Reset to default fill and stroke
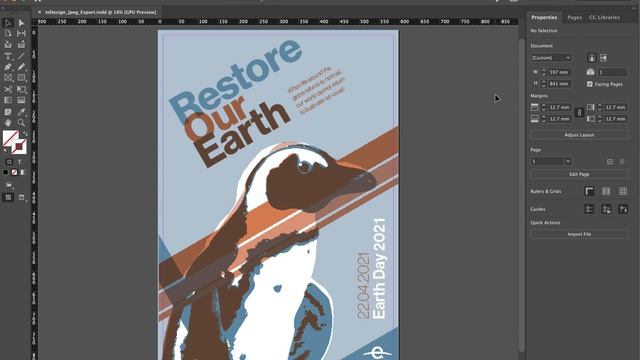This screenshot has height=360, width=640. [x=5, y=150]
